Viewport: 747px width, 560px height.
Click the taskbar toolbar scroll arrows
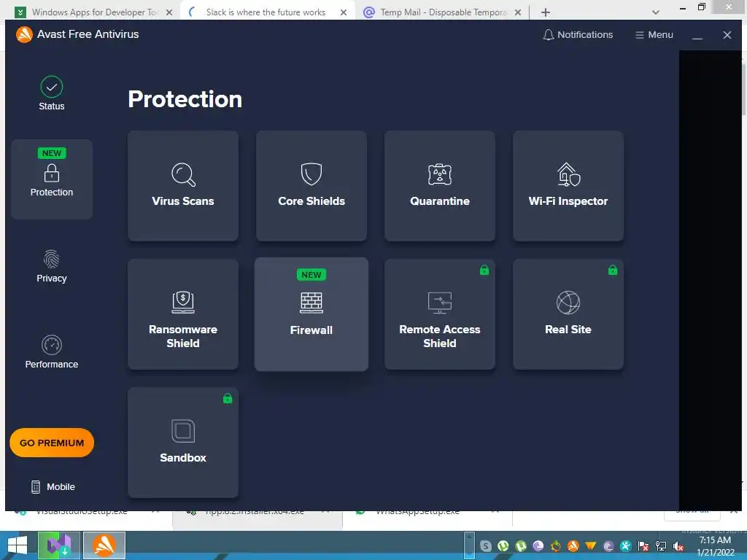469,545
